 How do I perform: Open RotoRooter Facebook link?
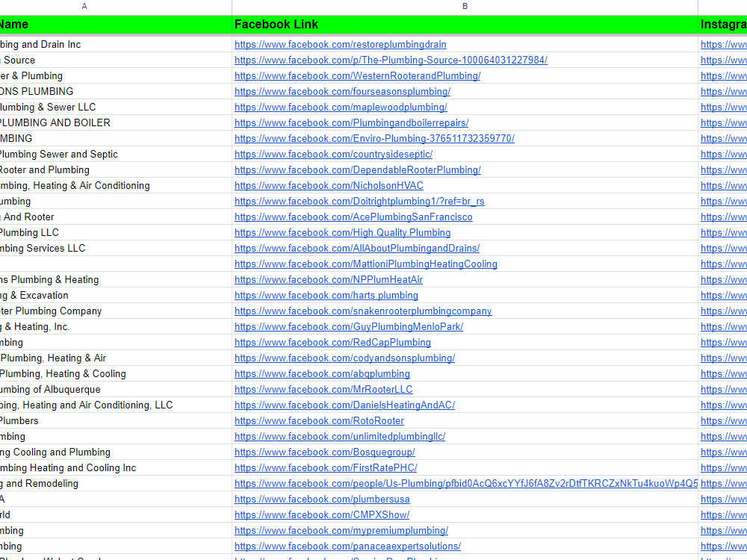click(319, 421)
